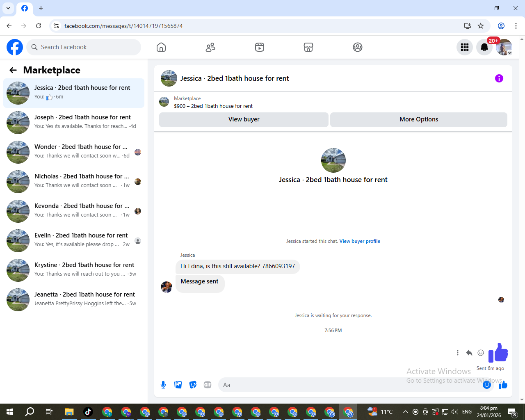The height and width of the screenshot is (420, 525).
Task: Click the Search Facebook field
Action: pyautogui.click(x=84, y=47)
